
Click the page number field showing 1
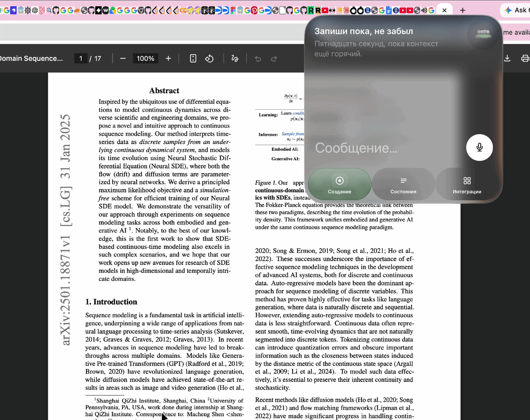pyautogui.click(x=81, y=58)
